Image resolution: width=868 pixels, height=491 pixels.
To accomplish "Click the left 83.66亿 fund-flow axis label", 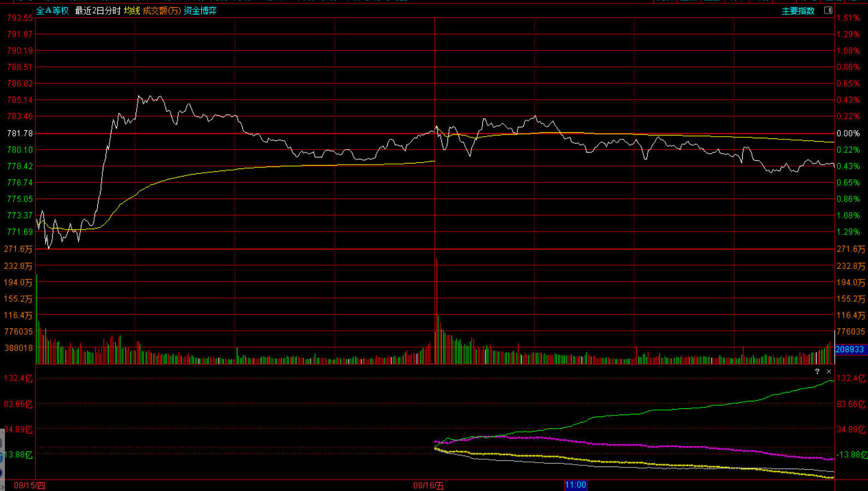I will (19, 404).
